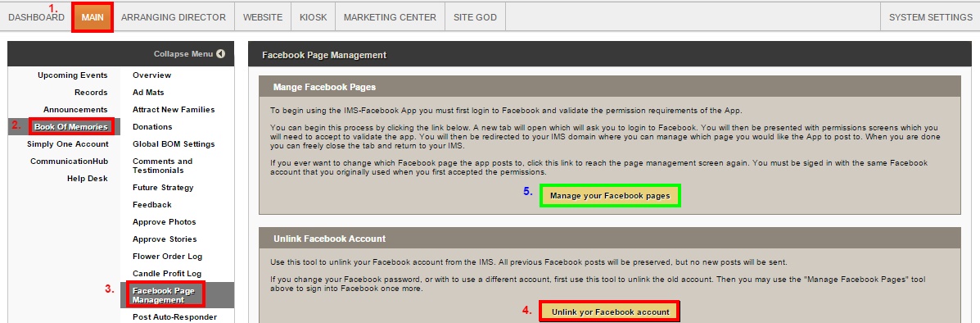Go to Approve Photos
Viewport: 980px width, 323px height.
point(165,222)
